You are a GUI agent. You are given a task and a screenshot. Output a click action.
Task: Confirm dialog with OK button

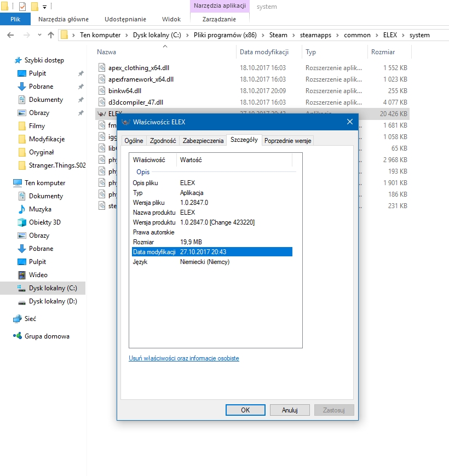[x=245, y=410]
